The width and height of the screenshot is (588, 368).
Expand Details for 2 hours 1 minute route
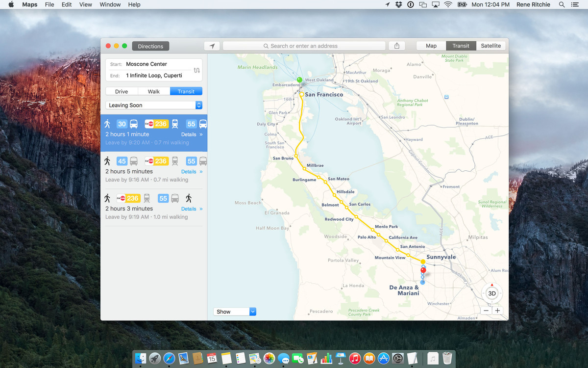pyautogui.click(x=192, y=134)
